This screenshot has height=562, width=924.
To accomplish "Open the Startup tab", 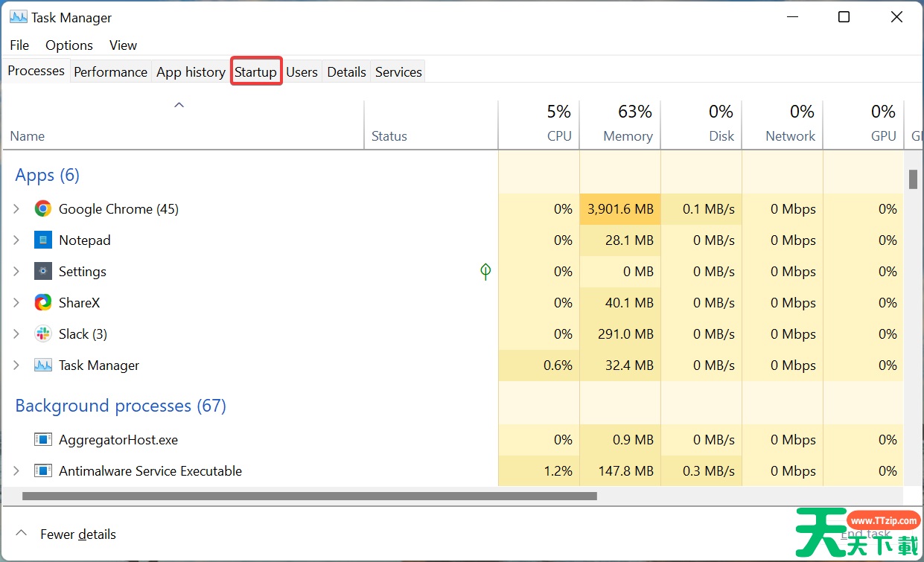I will pyautogui.click(x=255, y=72).
